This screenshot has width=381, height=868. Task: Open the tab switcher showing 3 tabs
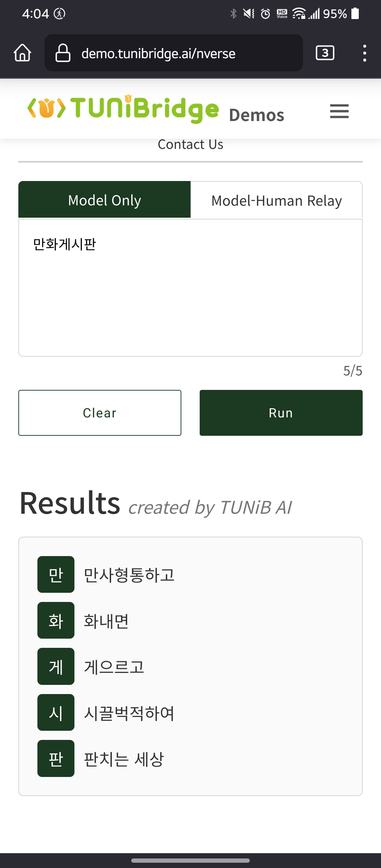click(x=325, y=53)
